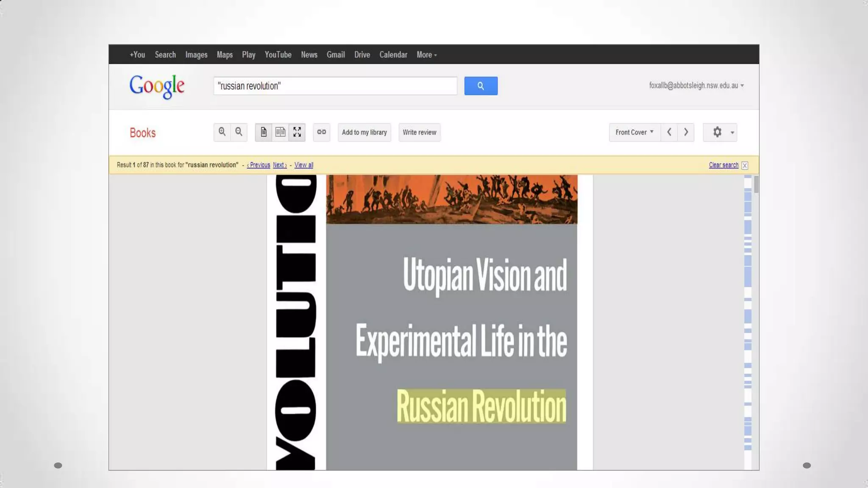Viewport: 868px width, 488px height.
Task: Open the Front Cover dropdown
Action: tap(634, 132)
